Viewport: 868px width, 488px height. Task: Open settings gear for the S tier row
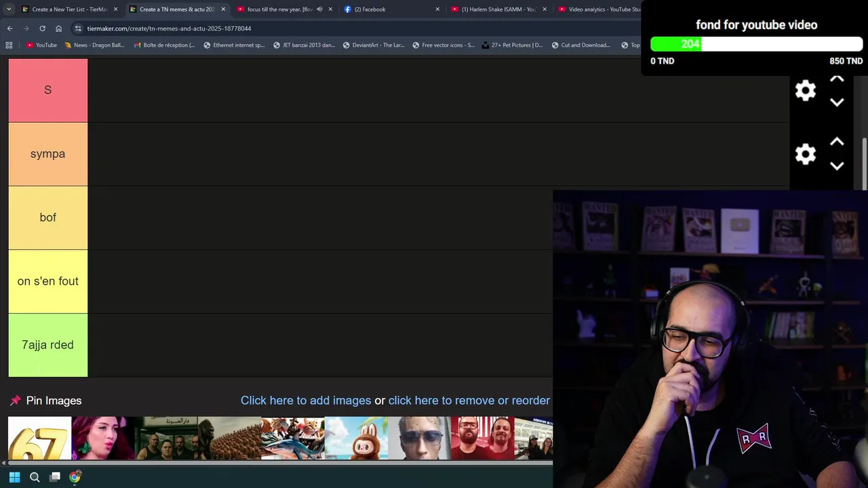coord(805,90)
